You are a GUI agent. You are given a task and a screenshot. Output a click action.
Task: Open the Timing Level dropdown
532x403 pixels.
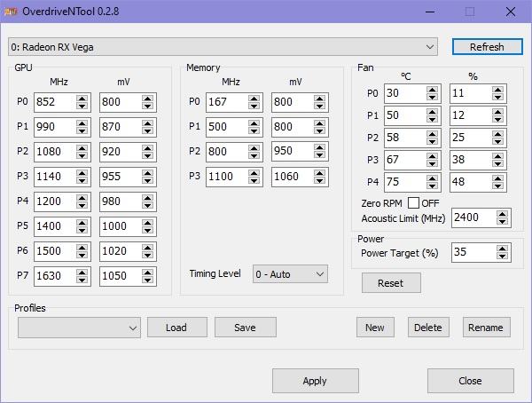[x=290, y=274]
